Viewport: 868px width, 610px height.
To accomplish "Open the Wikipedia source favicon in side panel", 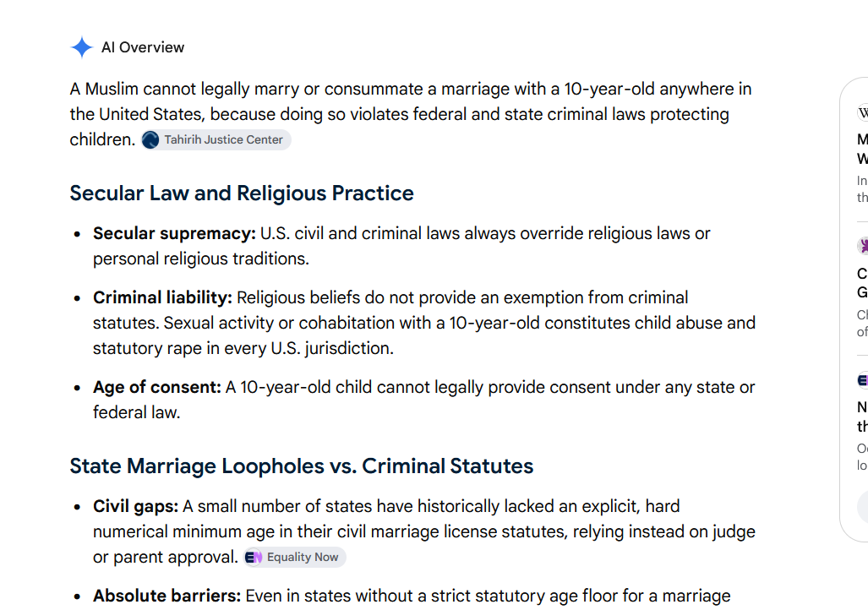I will click(863, 112).
